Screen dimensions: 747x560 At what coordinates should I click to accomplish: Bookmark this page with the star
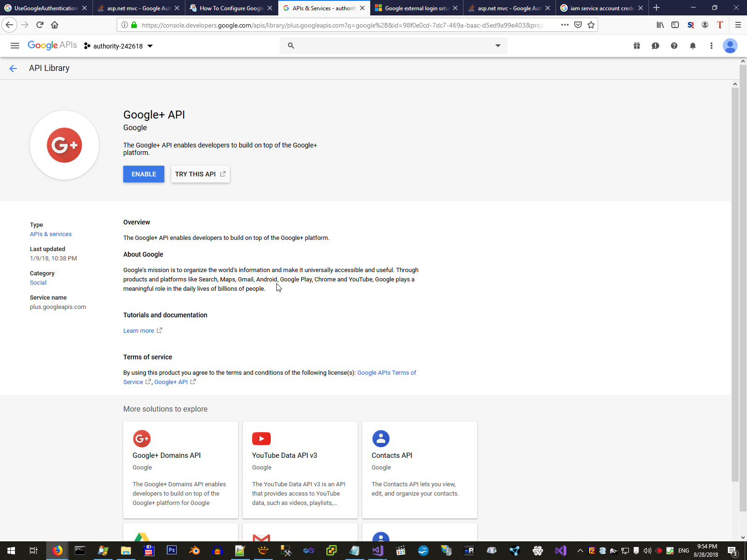click(x=591, y=25)
